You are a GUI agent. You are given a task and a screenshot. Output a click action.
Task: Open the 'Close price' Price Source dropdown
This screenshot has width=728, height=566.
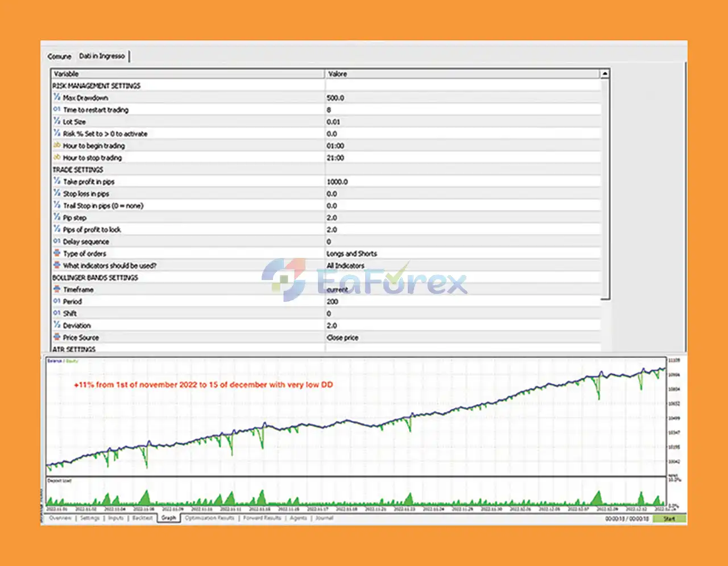tap(342, 338)
